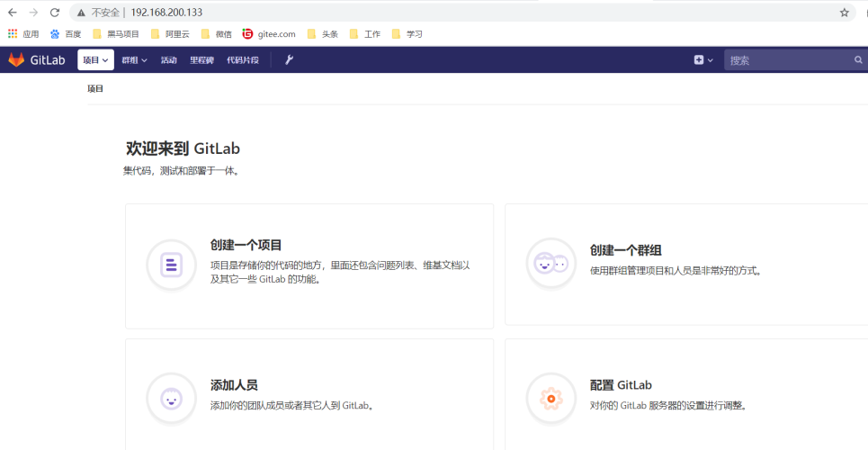
Task: Bookmark page with the star icon
Action: point(845,13)
